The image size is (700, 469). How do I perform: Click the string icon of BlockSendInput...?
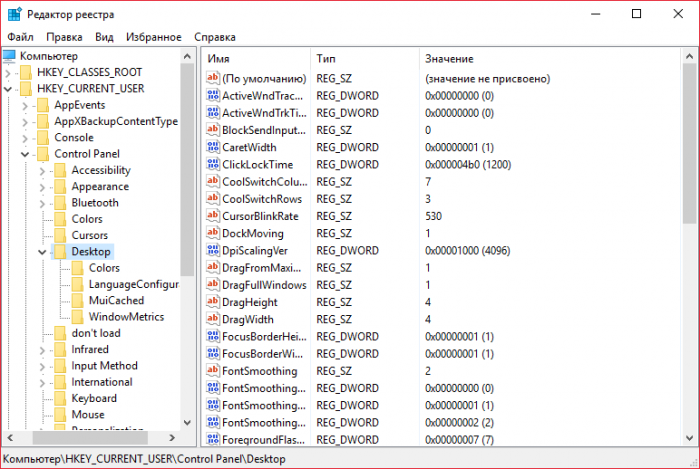tap(212, 130)
